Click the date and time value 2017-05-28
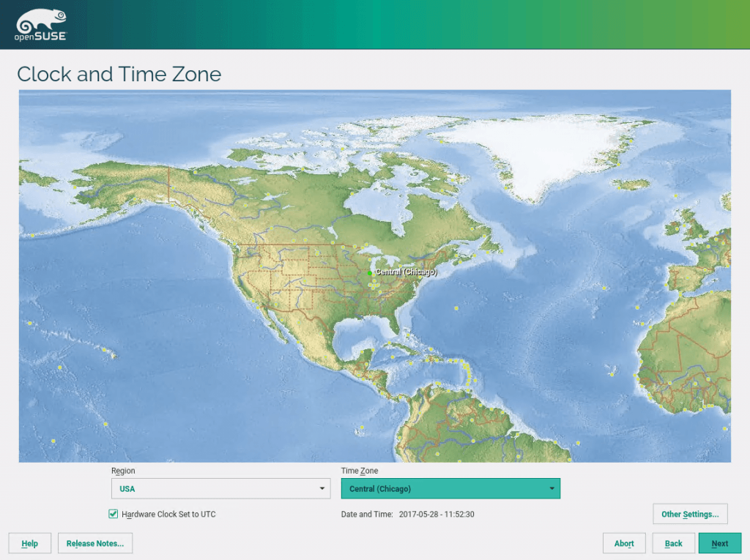The width and height of the screenshot is (750, 560). click(x=437, y=514)
